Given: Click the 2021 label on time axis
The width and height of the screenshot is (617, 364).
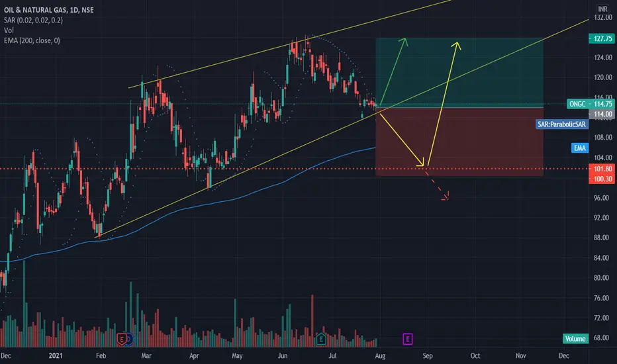Looking at the screenshot, I should [56, 356].
